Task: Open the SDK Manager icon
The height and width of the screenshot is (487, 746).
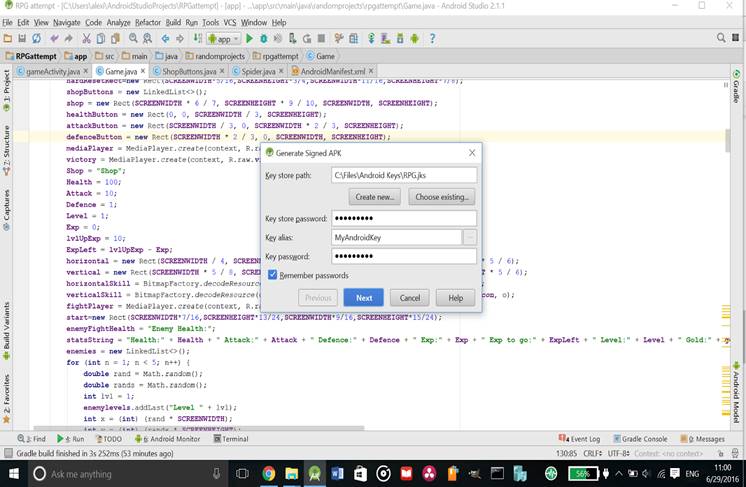Action: 400,39
